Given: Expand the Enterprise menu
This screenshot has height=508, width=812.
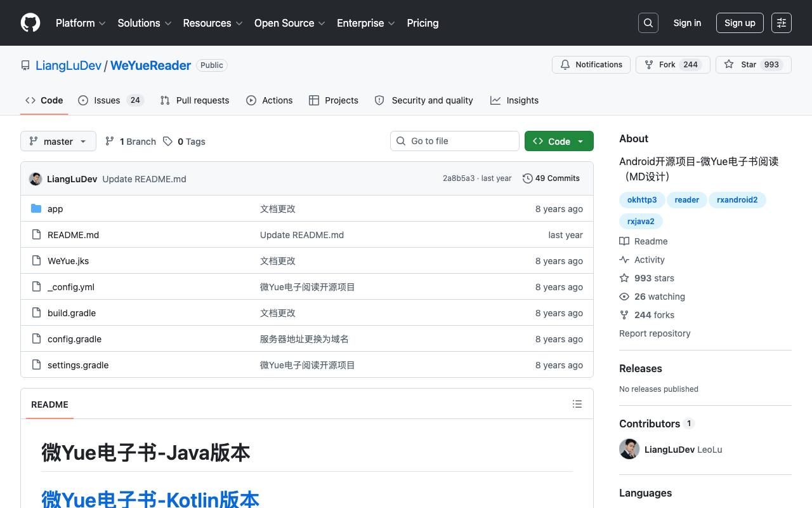Looking at the screenshot, I should pyautogui.click(x=366, y=23).
